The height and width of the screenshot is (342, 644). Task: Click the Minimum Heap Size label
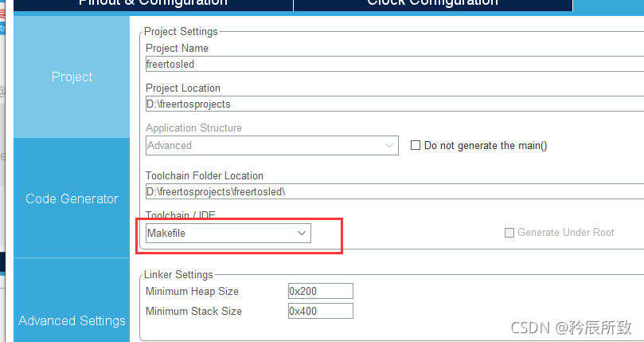point(192,291)
